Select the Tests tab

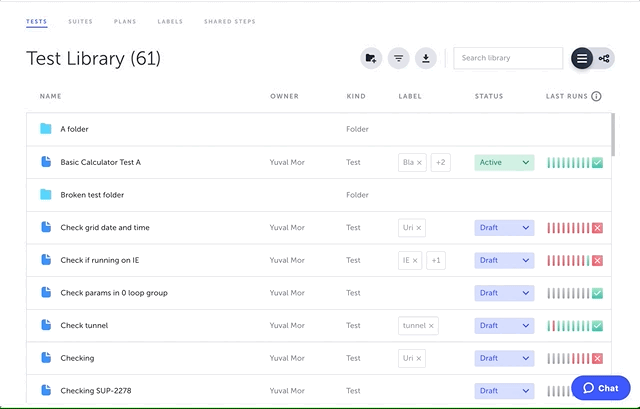click(37, 22)
